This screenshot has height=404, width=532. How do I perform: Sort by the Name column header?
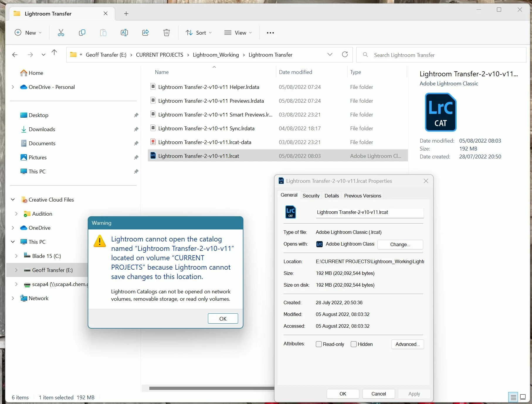[x=212, y=72]
